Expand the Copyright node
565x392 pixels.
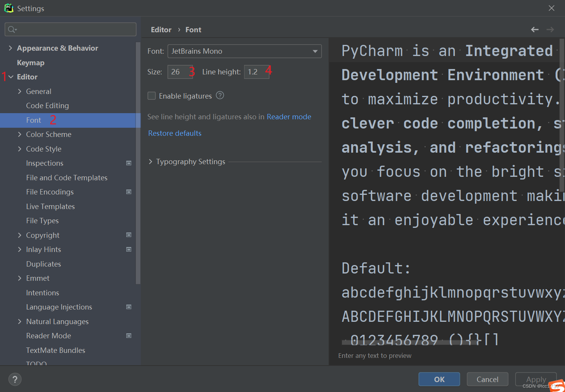[x=20, y=235]
